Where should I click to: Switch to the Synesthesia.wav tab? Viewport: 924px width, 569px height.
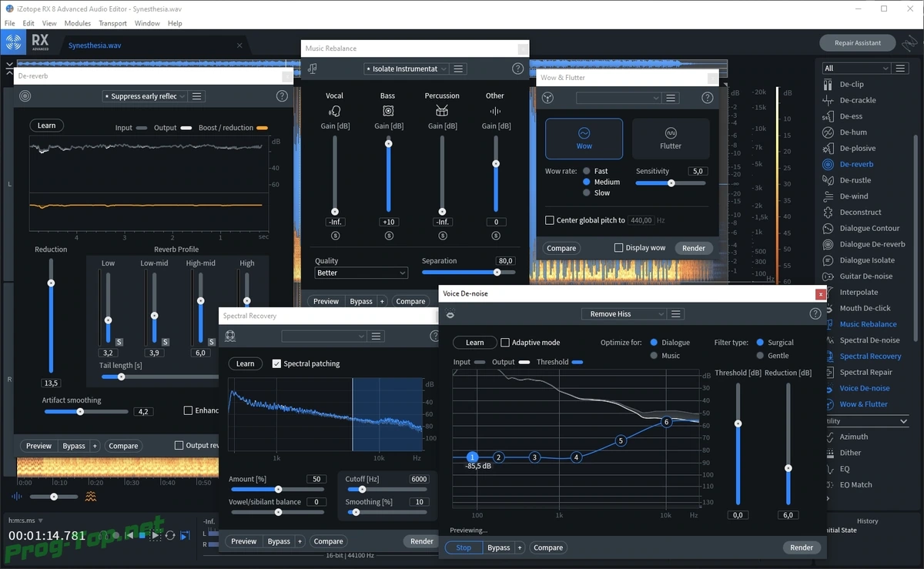(95, 45)
